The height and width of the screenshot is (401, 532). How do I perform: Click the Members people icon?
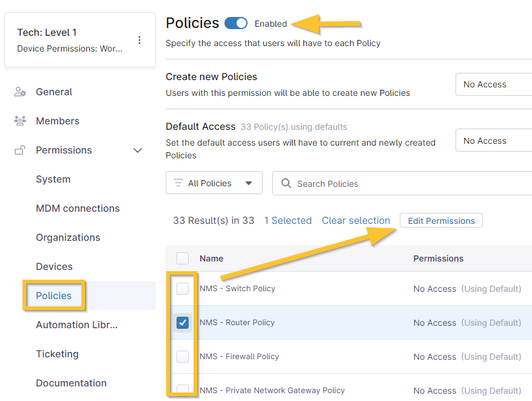click(20, 121)
